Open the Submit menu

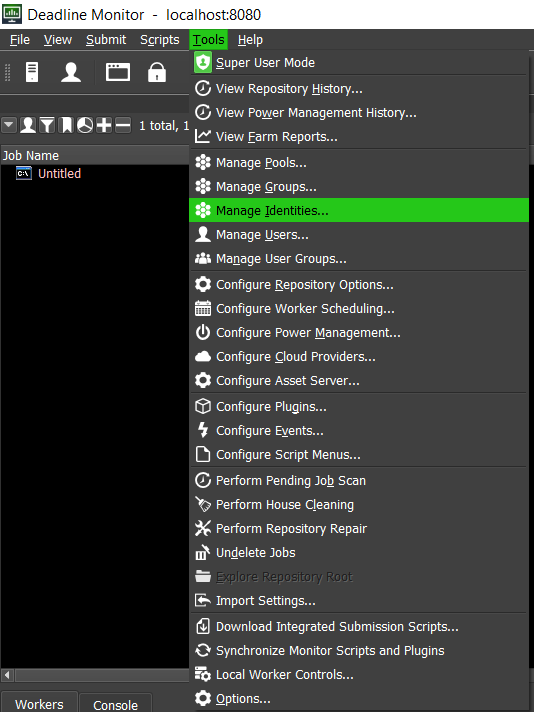[x=106, y=40]
